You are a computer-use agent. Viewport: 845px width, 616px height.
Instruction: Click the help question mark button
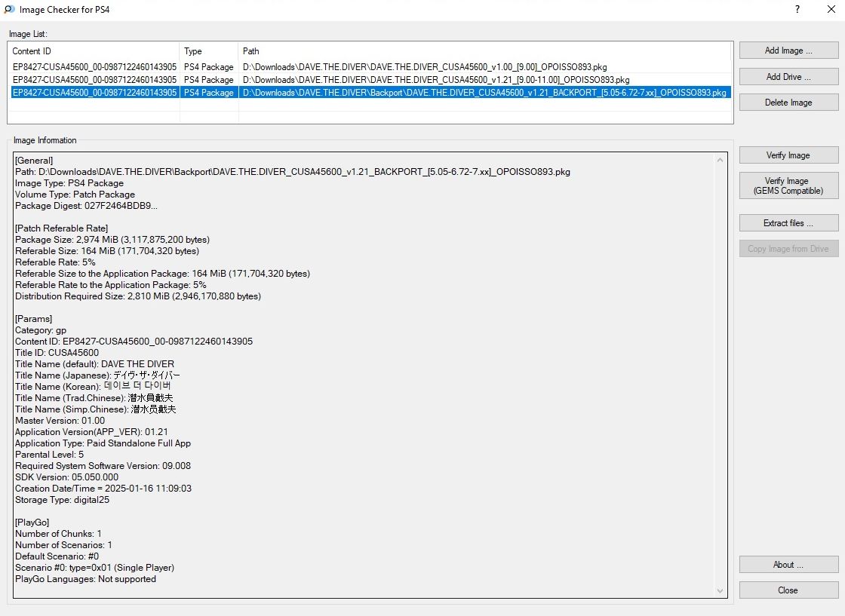(797, 9)
